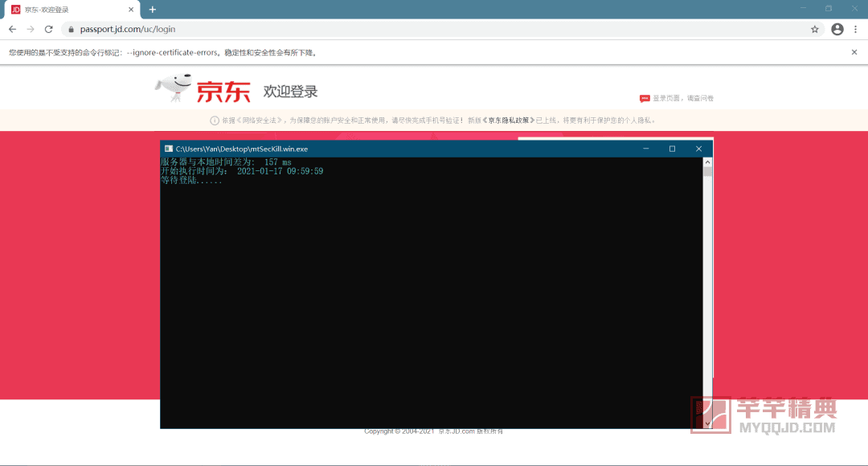Screen dimensions: 868x466
Task: Click the console line 等待登陆......
Action: 191,181
